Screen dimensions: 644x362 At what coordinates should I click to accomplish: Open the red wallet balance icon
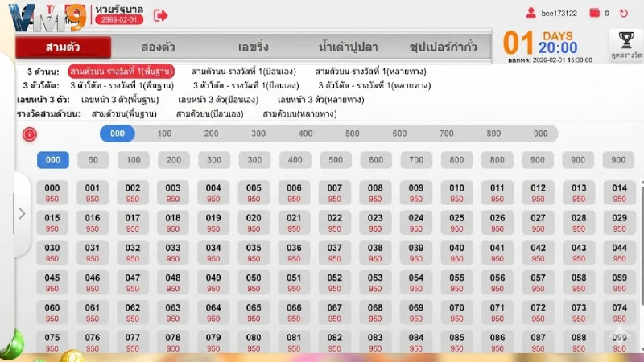(x=594, y=13)
